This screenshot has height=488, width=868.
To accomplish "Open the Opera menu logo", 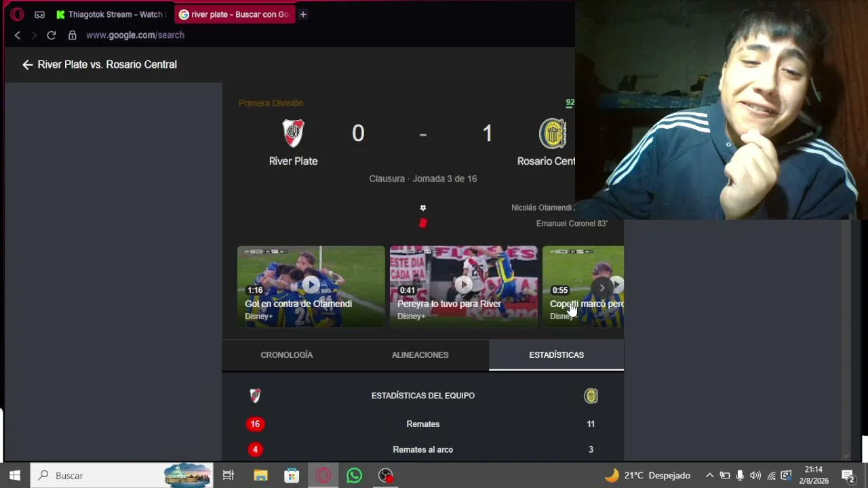I will 18,14.
